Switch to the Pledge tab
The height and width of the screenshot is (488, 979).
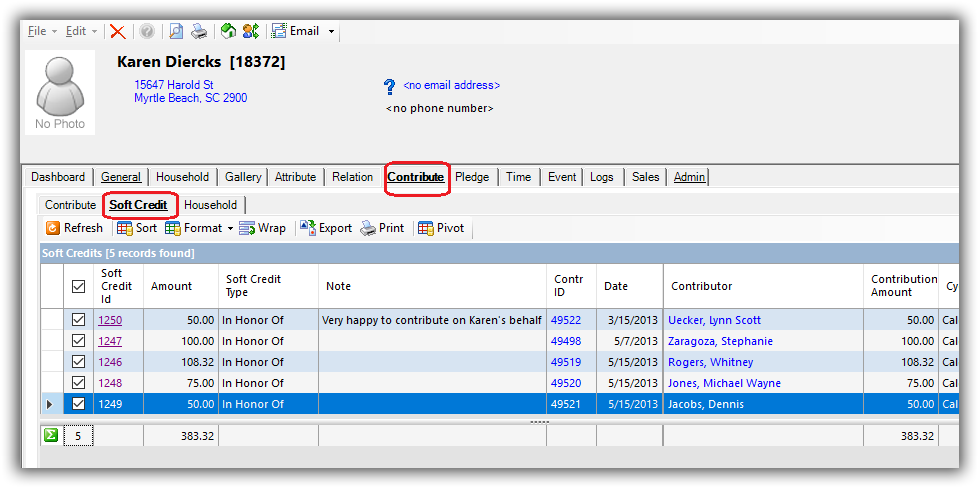click(472, 177)
